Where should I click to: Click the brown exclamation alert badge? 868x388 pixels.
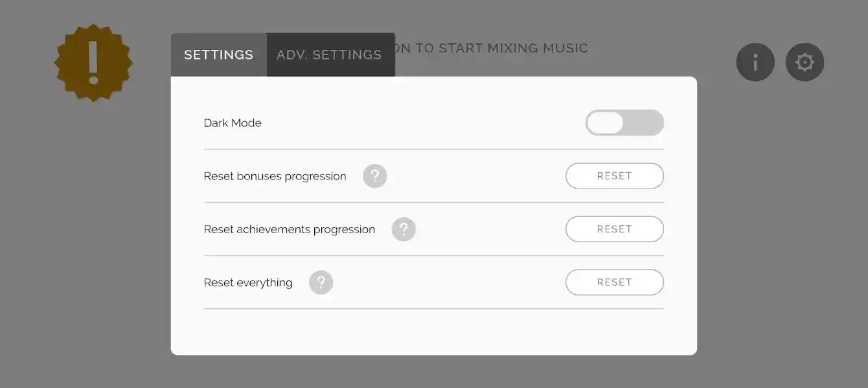[93, 63]
